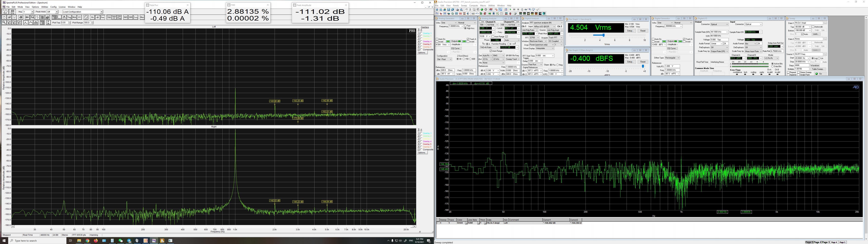This screenshot has width=868, height=244.
Task: Click the SNR toolbar button
Action: 131,17
